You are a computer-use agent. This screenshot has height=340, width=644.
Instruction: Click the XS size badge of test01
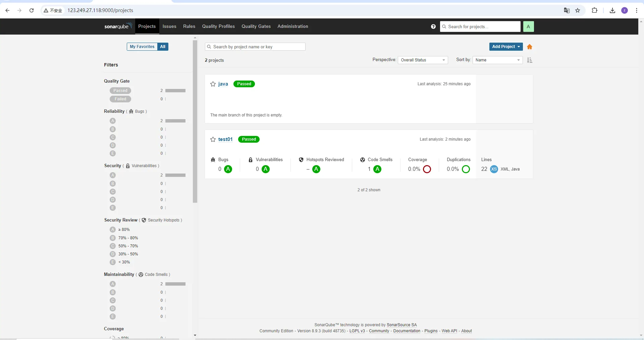click(x=494, y=169)
